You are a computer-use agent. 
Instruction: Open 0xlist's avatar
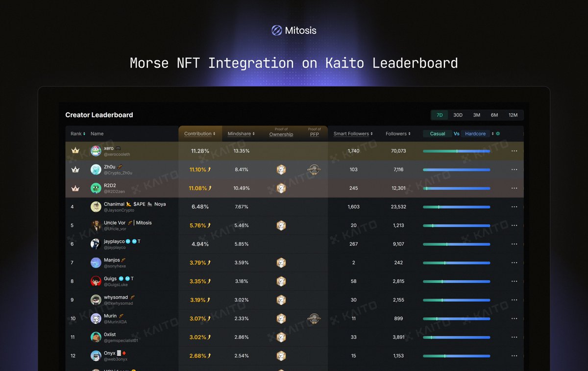96,337
